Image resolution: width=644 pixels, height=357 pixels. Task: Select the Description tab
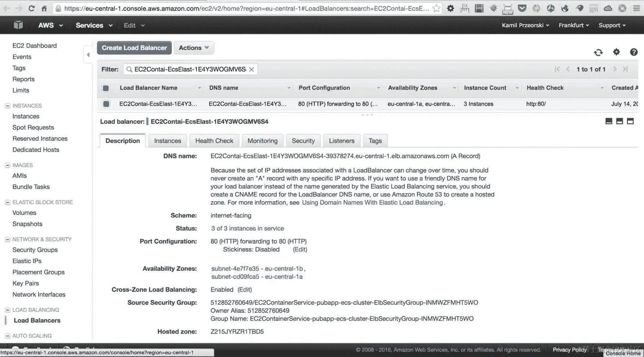(123, 141)
